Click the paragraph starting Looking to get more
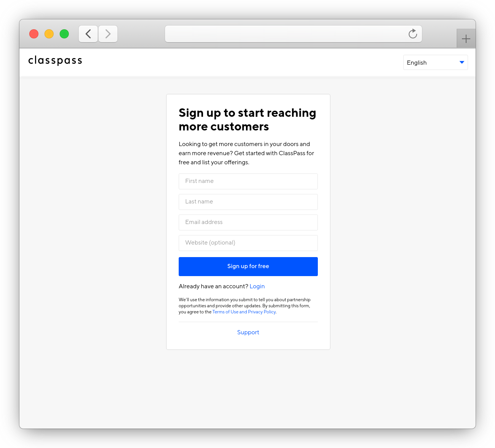Screen dimensions: 495x448 tap(247, 153)
